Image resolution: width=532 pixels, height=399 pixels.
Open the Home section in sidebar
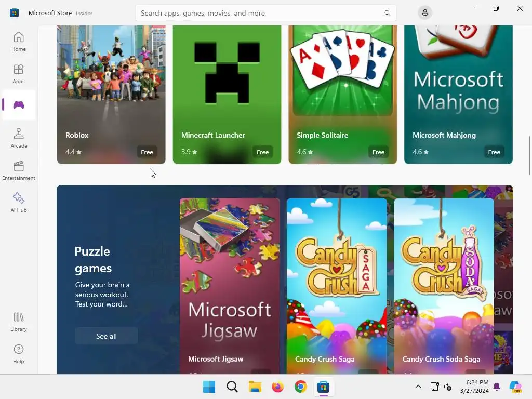[x=19, y=42]
